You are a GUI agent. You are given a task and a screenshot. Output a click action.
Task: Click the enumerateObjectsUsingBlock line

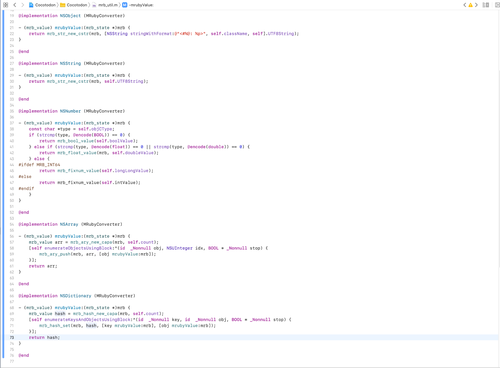click(148, 248)
